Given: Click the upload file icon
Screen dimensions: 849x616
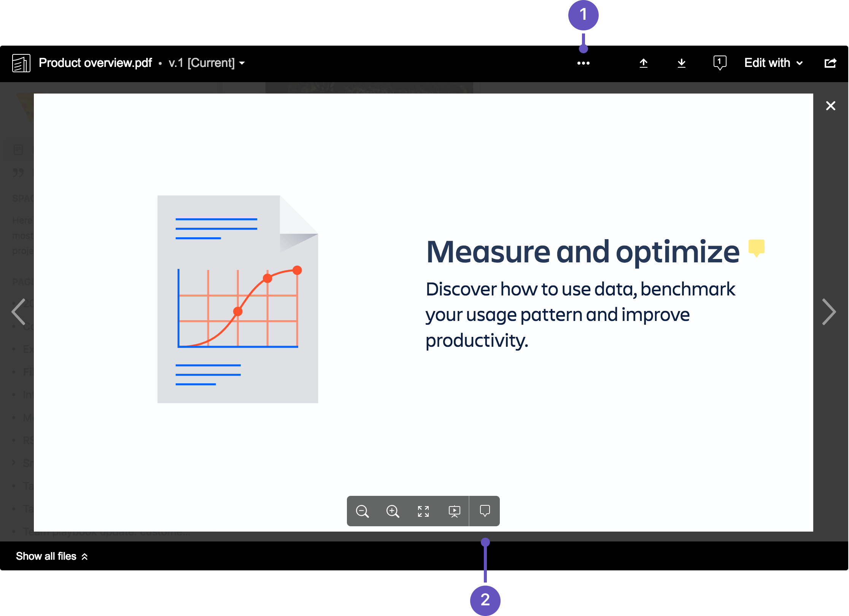Looking at the screenshot, I should click(642, 63).
